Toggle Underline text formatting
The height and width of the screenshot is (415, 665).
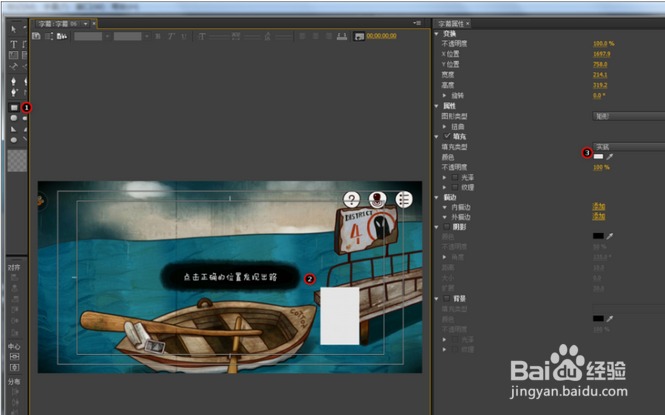(x=184, y=36)
